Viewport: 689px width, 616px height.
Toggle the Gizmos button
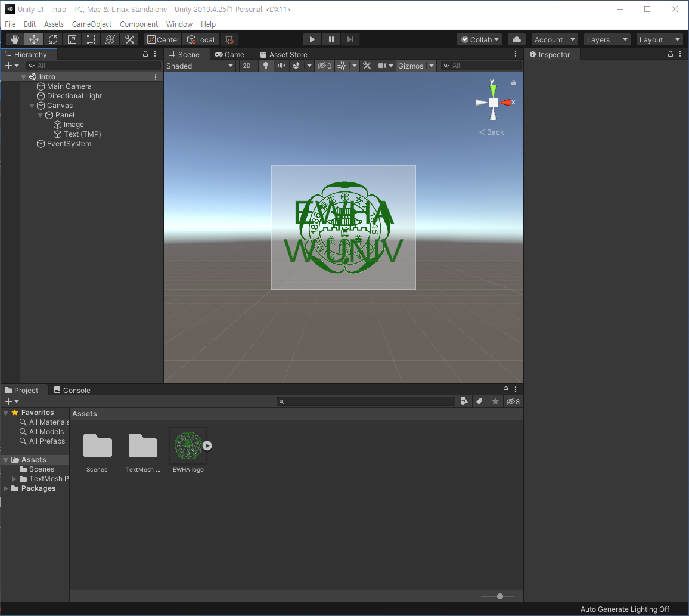411,66
